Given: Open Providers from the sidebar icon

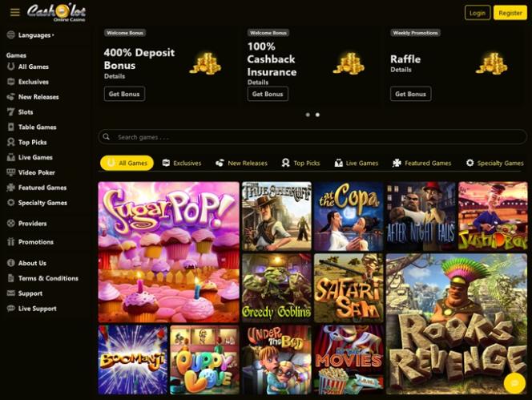Looking at the screenshot, I should 11,223.
